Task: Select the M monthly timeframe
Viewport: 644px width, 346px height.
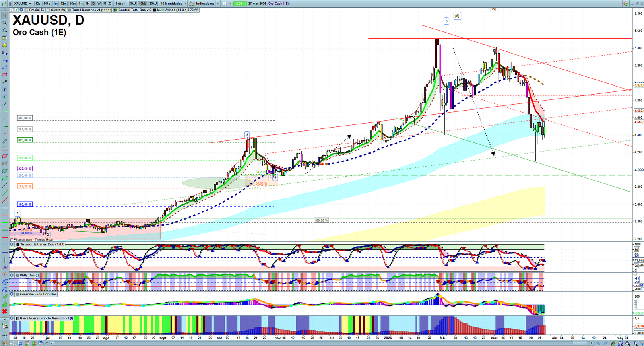Action: point(105,4)
